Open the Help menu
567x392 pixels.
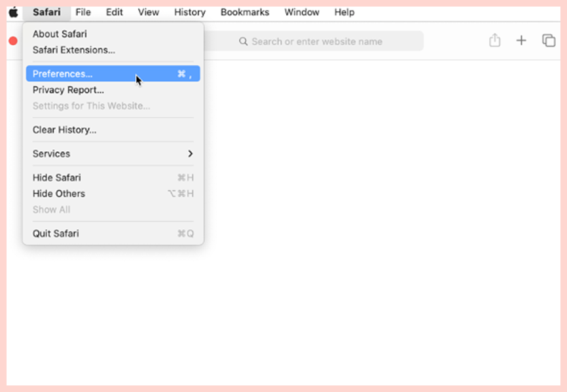[x=344, y=12]
